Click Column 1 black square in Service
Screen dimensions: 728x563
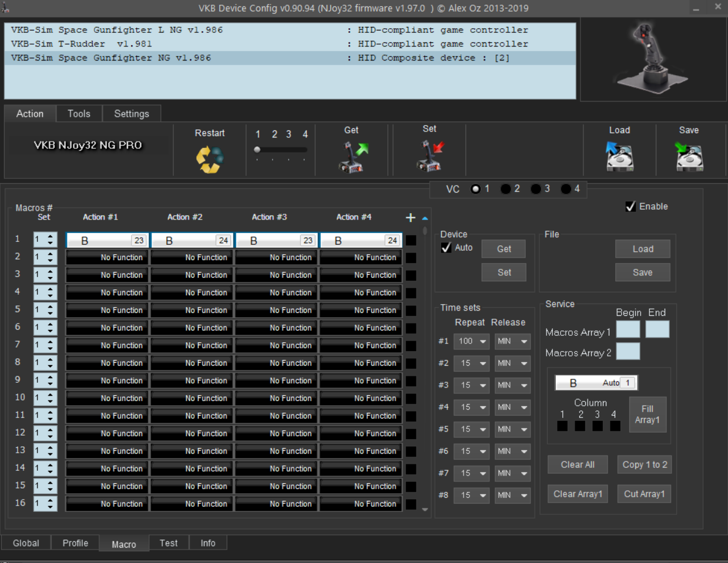tap(562, 426)
